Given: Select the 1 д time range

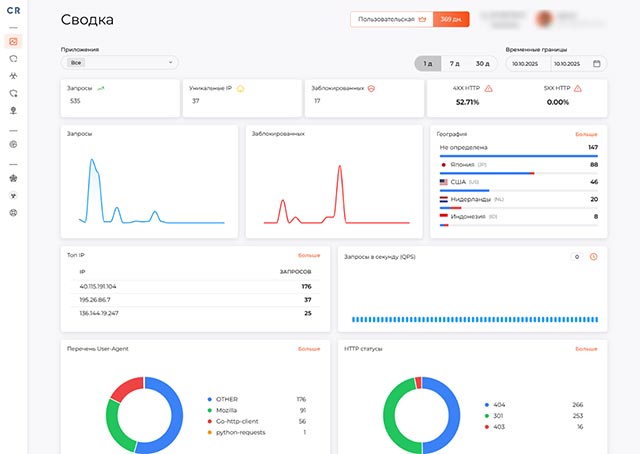Looking at the screenshot, I should [428, 63].
